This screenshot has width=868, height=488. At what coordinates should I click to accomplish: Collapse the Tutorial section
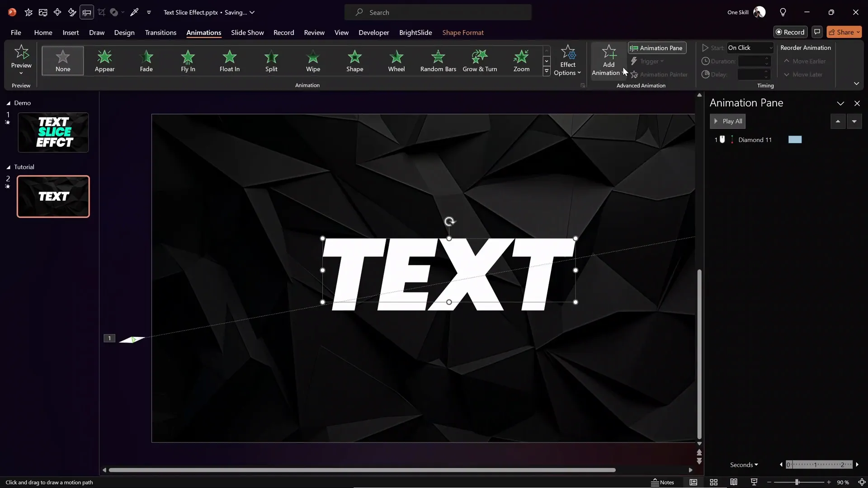tap(8, 167)
